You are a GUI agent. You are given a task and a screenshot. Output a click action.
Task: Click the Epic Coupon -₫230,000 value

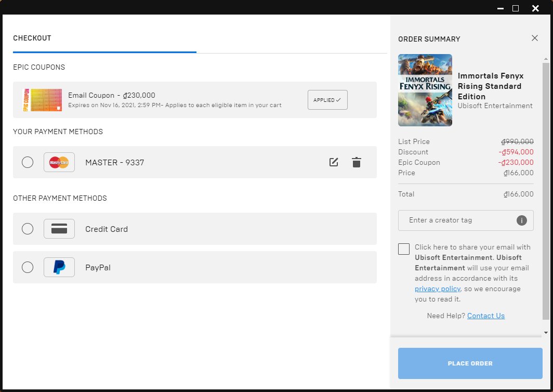pyautogui.click(x=516, y=162)
